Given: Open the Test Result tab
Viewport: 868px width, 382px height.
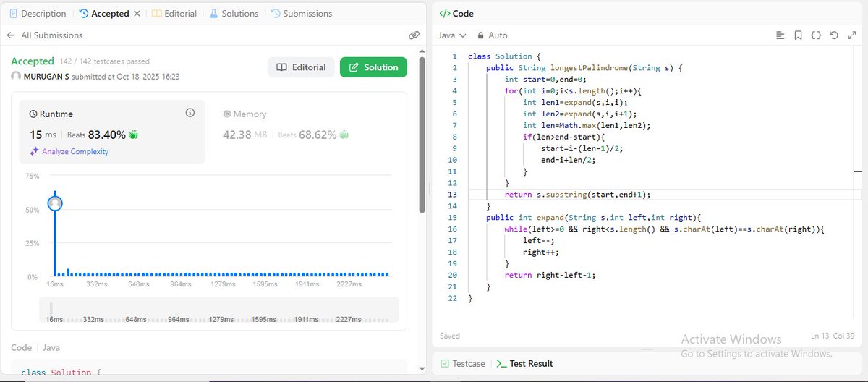Looking at the screenshot, I should coord(524,363).
